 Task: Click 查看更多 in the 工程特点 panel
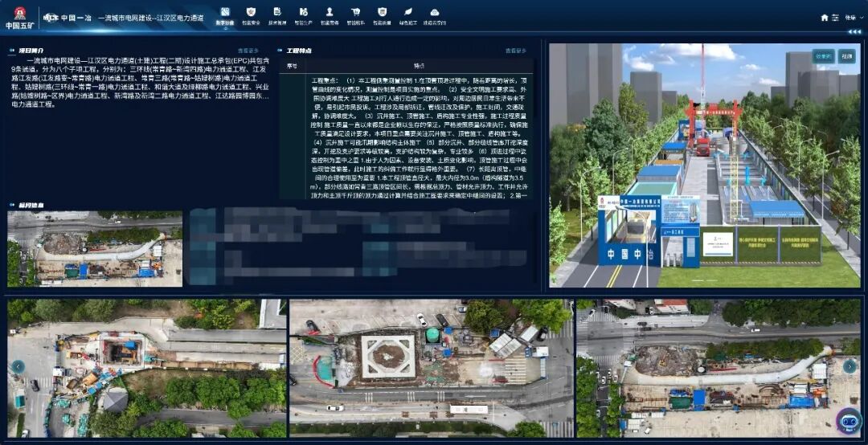(x=516, y=51)
